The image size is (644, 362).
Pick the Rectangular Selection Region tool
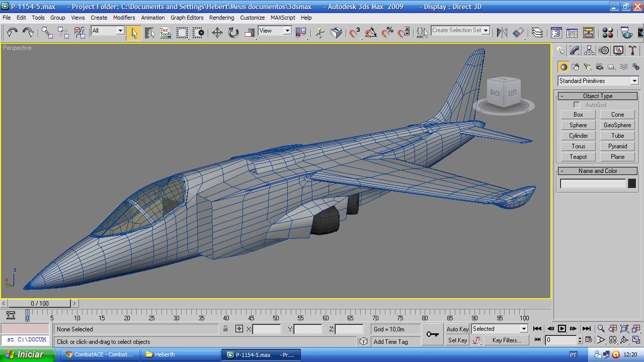pyautogui.click(x=182, y=33)
